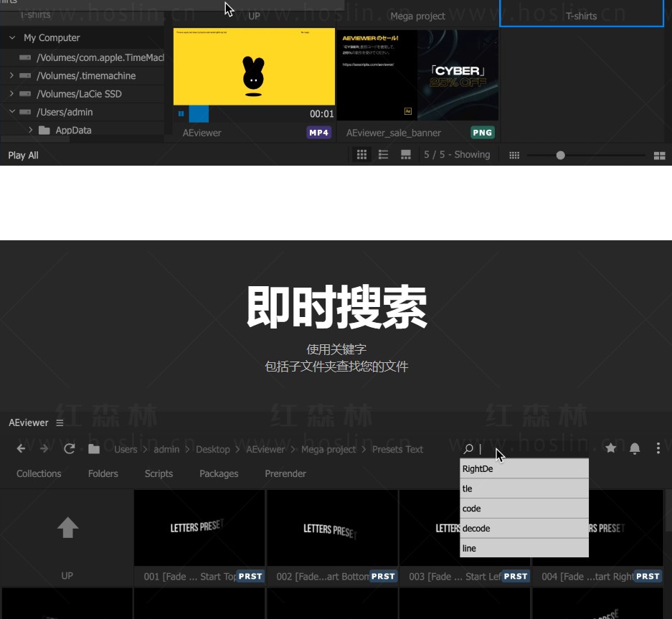The height and width of the screenshot is (619, 672).
Task: Go to Presets Text in the breadcrumb
Action: (397, 449)
